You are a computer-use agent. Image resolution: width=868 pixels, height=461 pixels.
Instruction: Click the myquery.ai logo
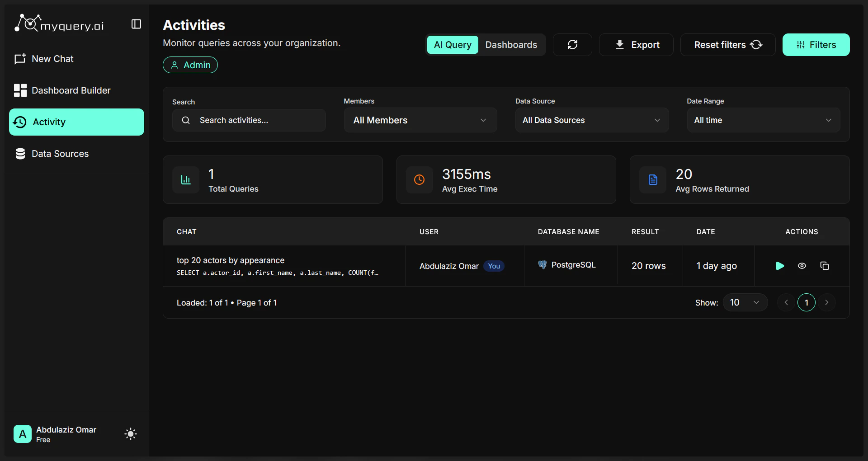[x=59, y=24]
